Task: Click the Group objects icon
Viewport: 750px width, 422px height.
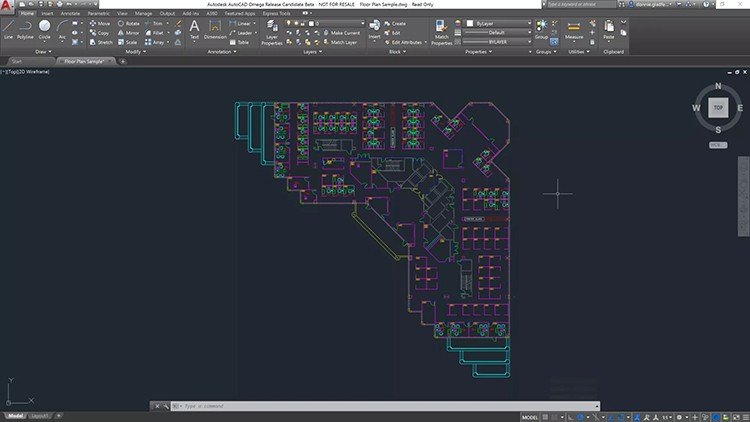Action: click(541, 30)
